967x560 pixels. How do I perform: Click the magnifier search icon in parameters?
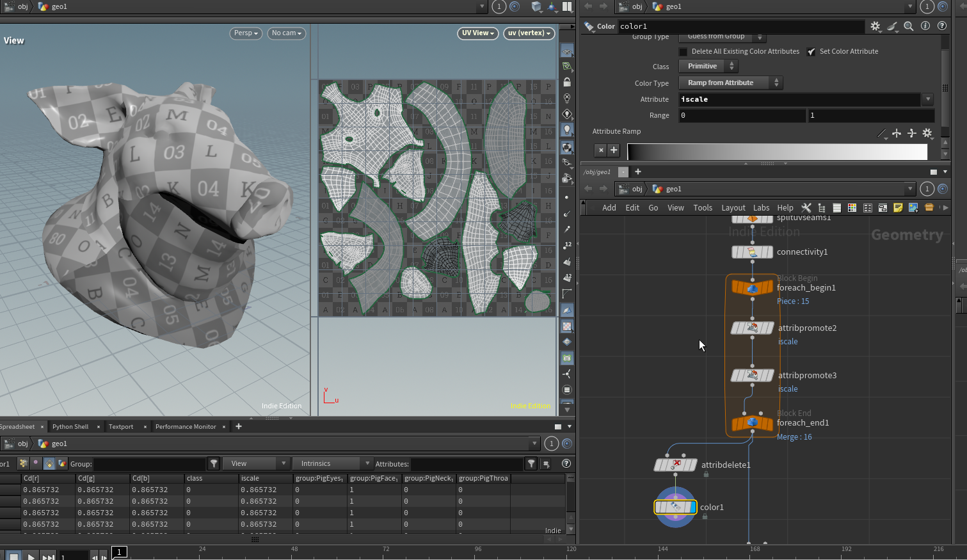coord(908,26)
